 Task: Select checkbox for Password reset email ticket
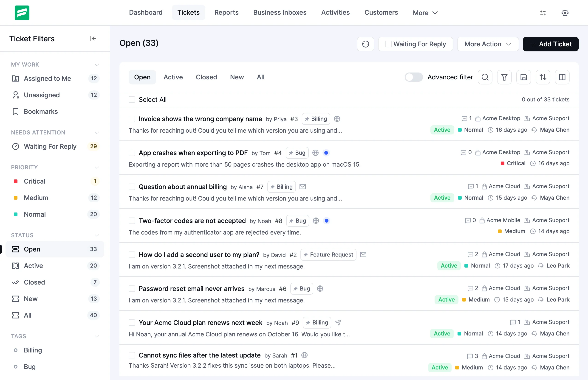coord(132,289)
